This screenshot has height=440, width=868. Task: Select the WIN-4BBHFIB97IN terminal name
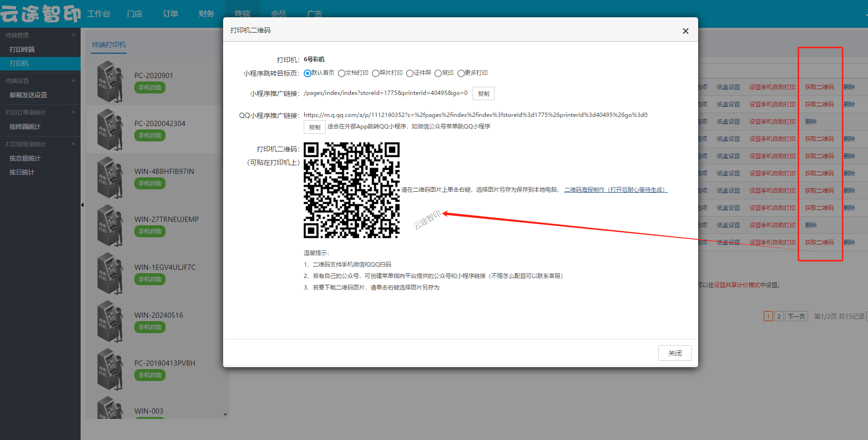(x=164, y=172)
